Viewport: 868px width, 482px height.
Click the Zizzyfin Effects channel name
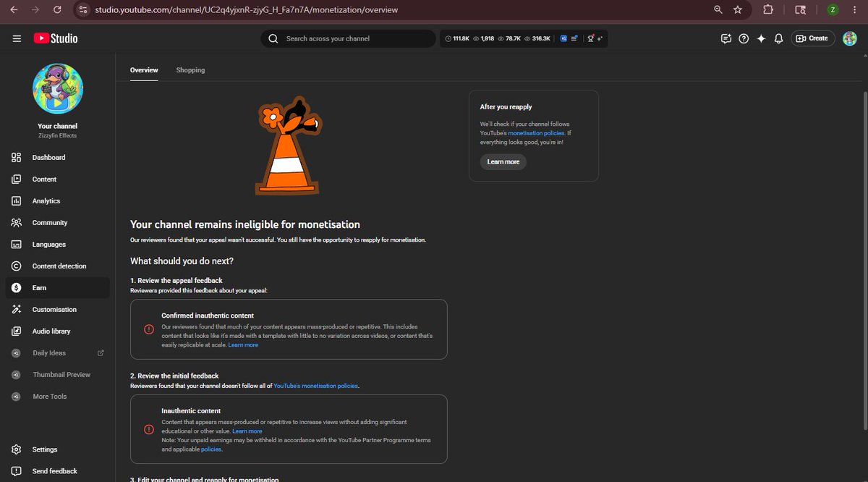pos(58,136)
